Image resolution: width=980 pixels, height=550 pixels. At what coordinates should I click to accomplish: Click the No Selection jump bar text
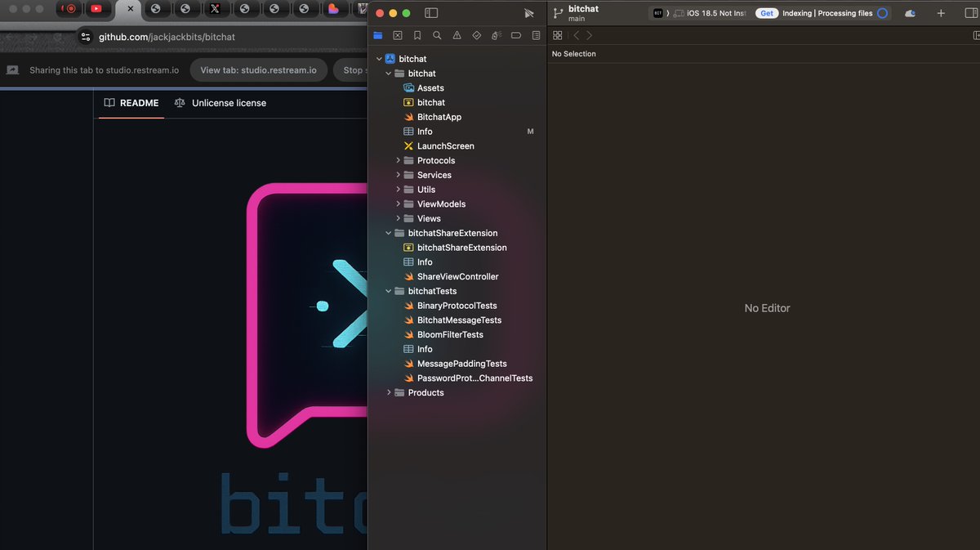[x=574, y=54]
